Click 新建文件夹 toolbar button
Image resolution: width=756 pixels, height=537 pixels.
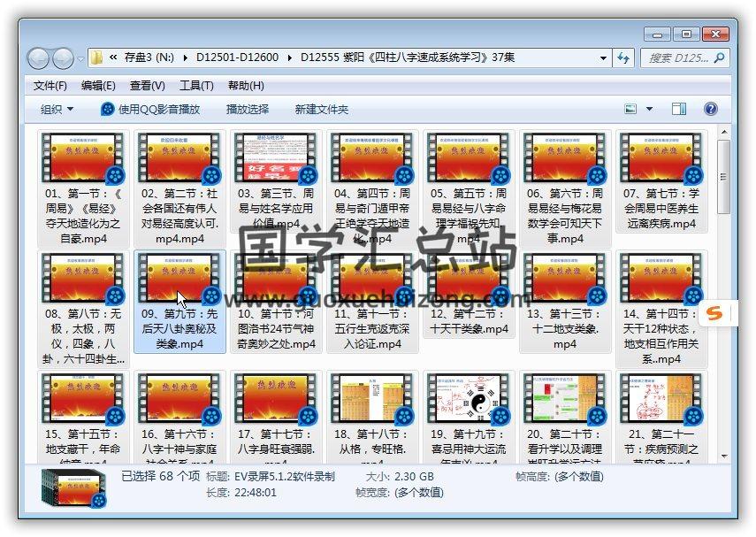pos(322,110)
